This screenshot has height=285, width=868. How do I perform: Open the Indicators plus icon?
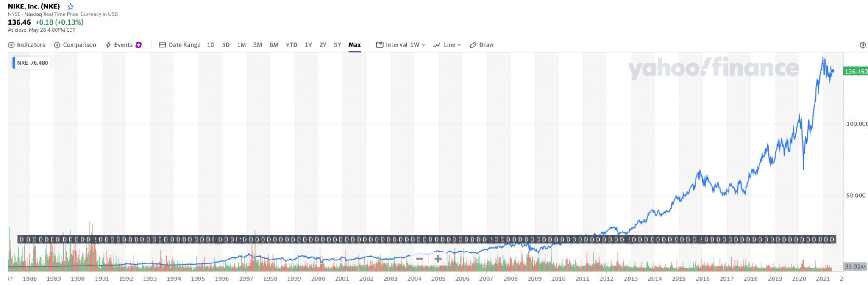click(x=11, y=45)
